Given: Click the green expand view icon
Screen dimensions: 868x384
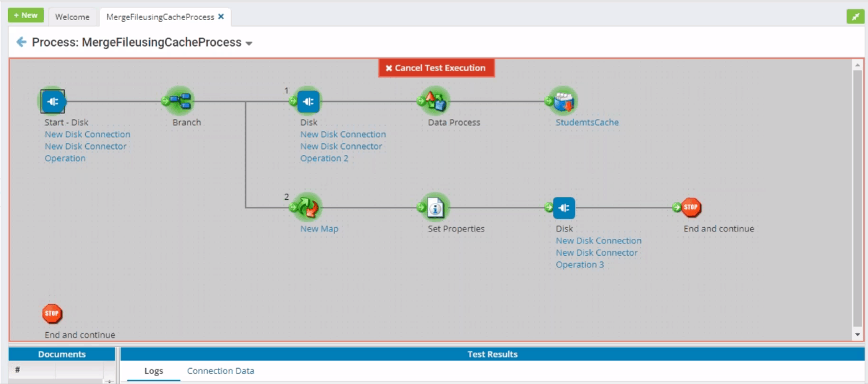Looking at the screenshot, I should point(855,17).
